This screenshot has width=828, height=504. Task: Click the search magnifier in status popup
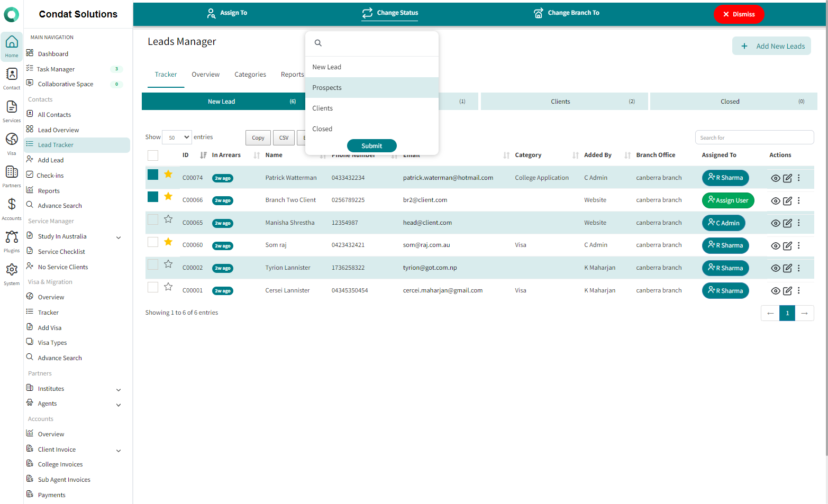coord(318,43)
